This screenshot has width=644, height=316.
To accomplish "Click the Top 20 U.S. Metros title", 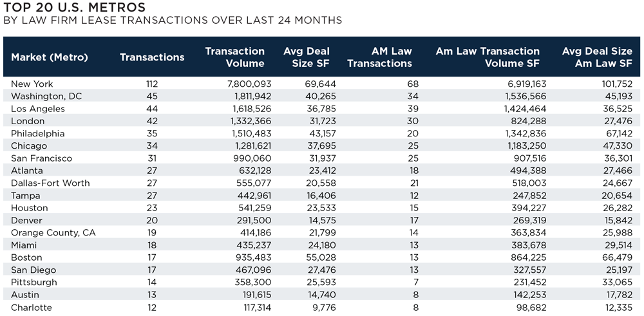I will click(x=74, y=8).
